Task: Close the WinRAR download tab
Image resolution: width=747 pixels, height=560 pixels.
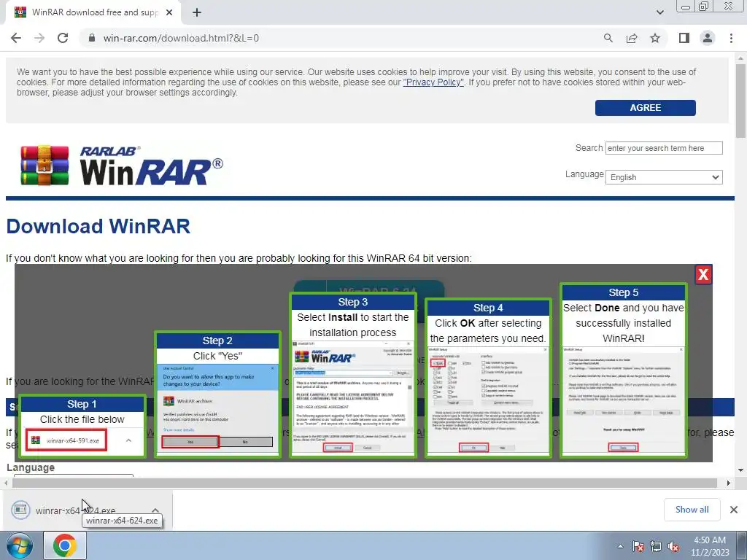Action: 169,13
